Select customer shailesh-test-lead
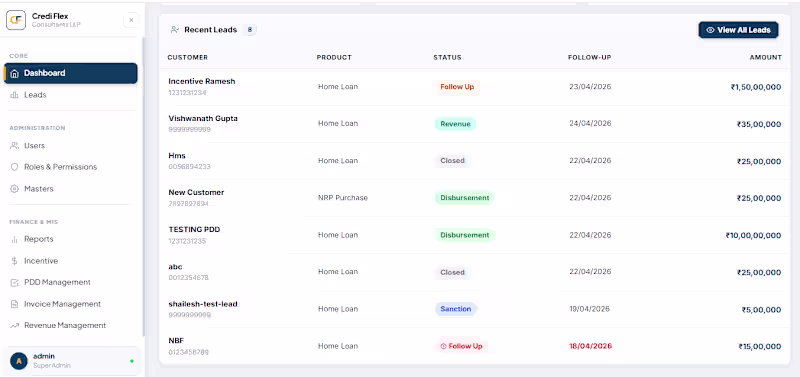800x377 pixels. pyautogui.click(x=203, y=304)
